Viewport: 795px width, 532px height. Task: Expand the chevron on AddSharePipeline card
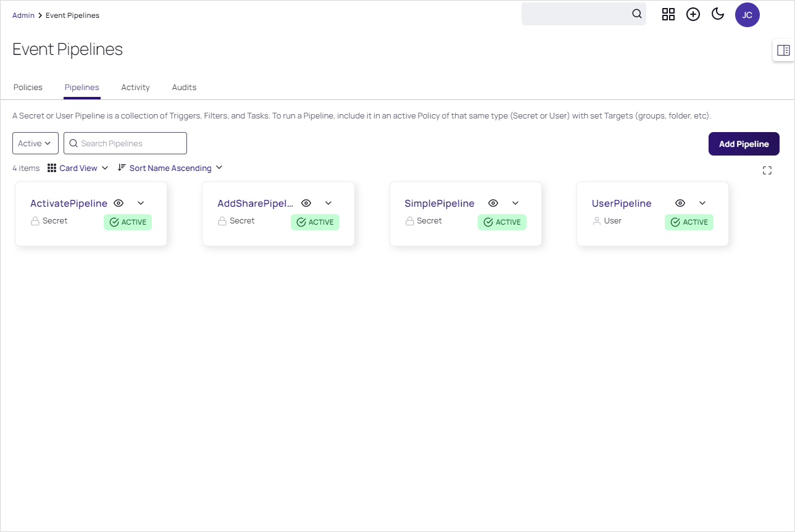coord(328,203)
